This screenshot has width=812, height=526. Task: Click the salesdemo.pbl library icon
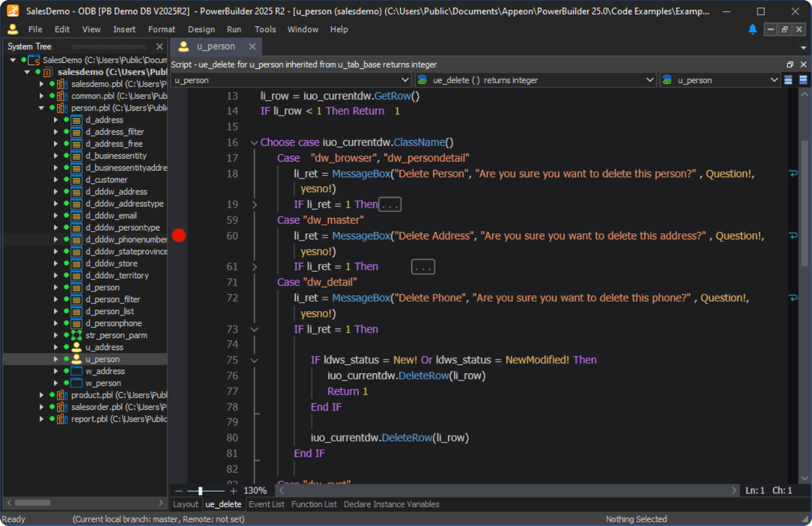62,84
